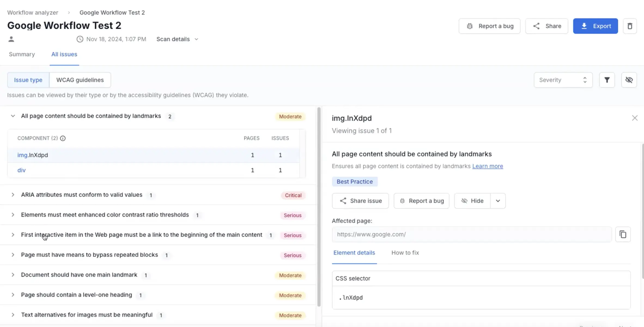Click the issue list vertical scrollbar
Image resolution: width=644 pixels, height=327 pixels.
click(x=319, y=207)
